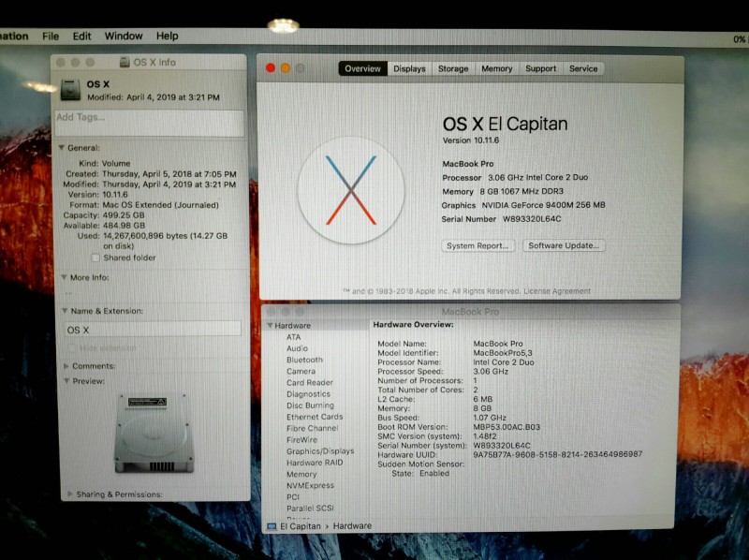Switch to the Support tab
Viewport: 749px width, 560px height.
(x=541, y=68)
